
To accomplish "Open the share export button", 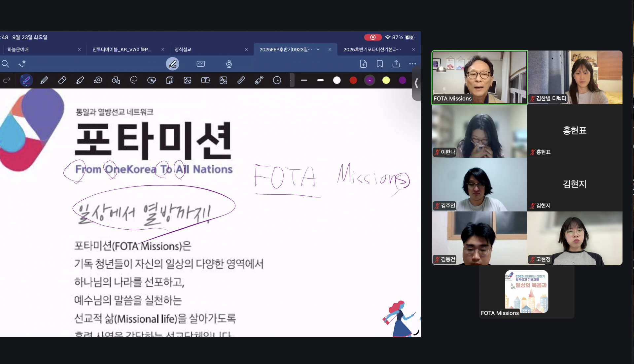I will pyautogui.click(x=396, y=64).
